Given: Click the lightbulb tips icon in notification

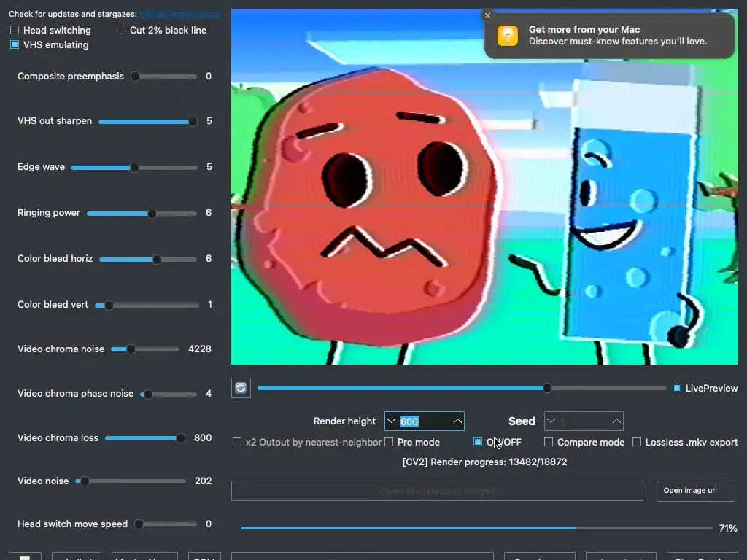Looking at the screenshot, I should click(x=508, y=36).
